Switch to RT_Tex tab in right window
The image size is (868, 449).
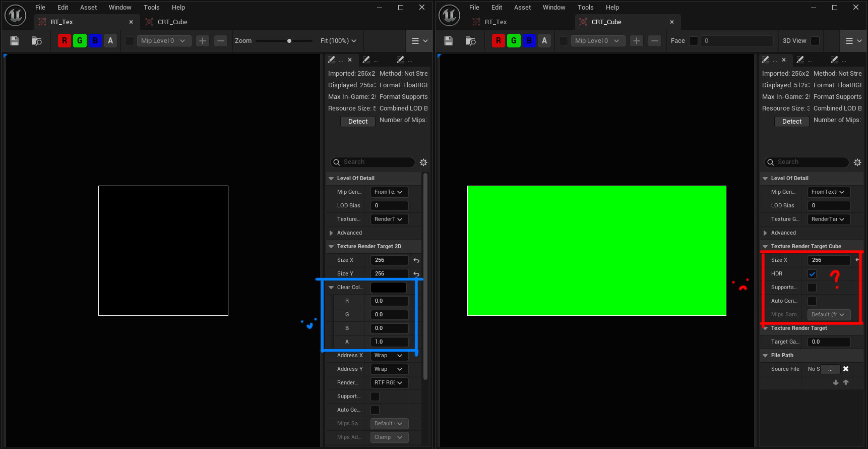pos(495,22)
